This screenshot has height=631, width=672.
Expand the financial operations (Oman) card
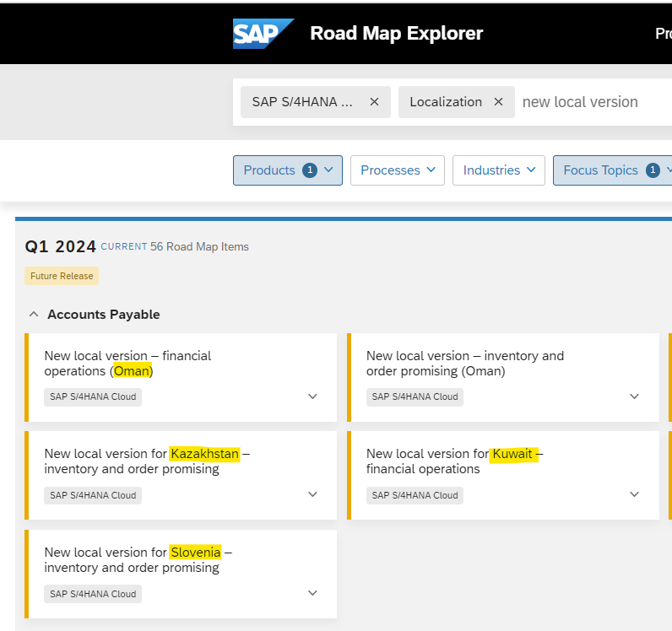(312, 396)
